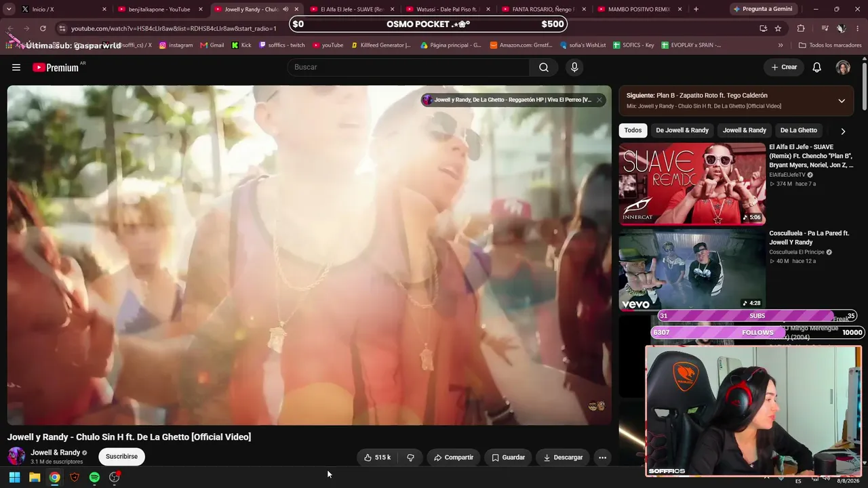
Task: Click the Suscribirse button
Action: tap(121, 457)
